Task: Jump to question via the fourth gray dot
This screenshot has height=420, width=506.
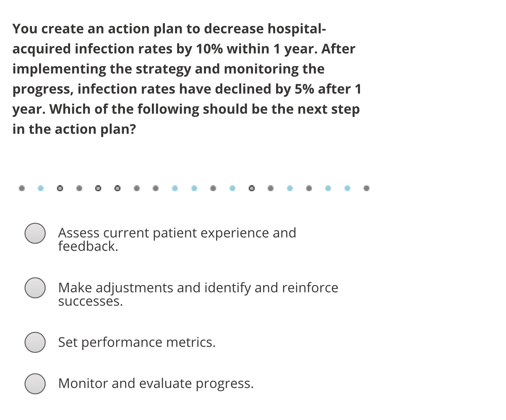Action: pos(79,188)
